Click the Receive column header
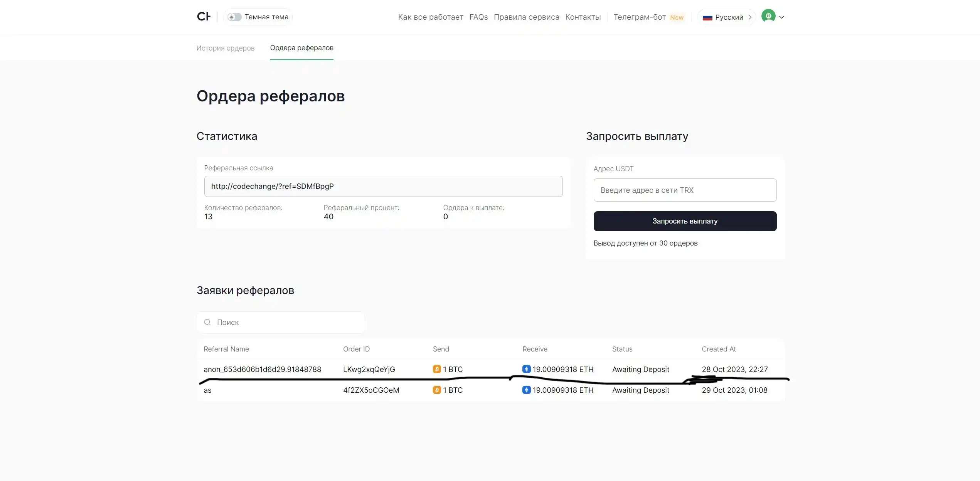 pyautogui.click(x=535, y=349)
